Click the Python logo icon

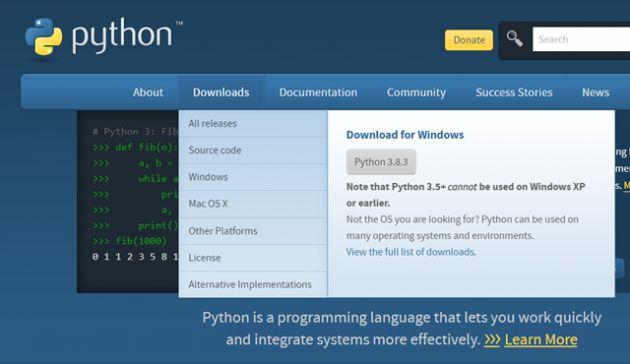[44, 37]
